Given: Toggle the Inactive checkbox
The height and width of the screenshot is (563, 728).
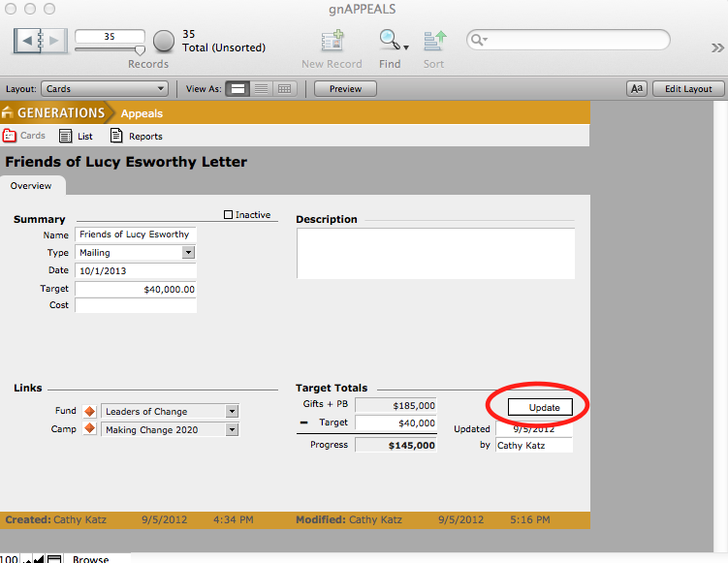Looking at the screenshot, I should [228, 215].
